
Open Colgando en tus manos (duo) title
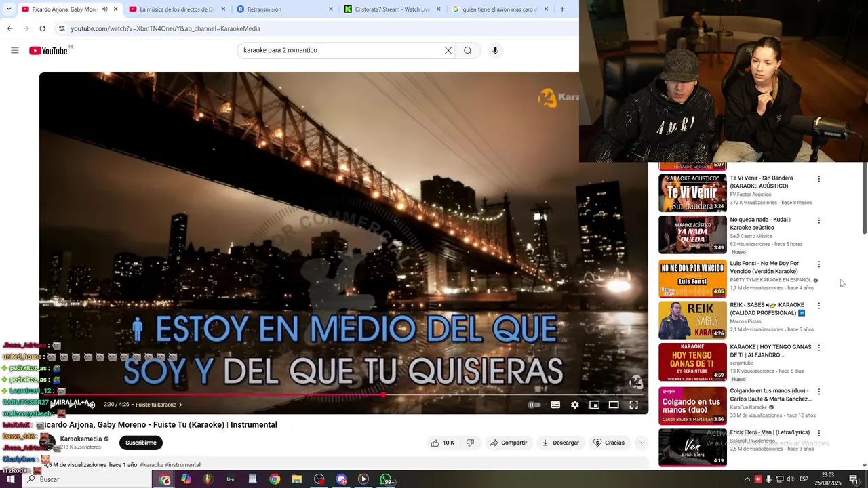click(x=771, y=394)
